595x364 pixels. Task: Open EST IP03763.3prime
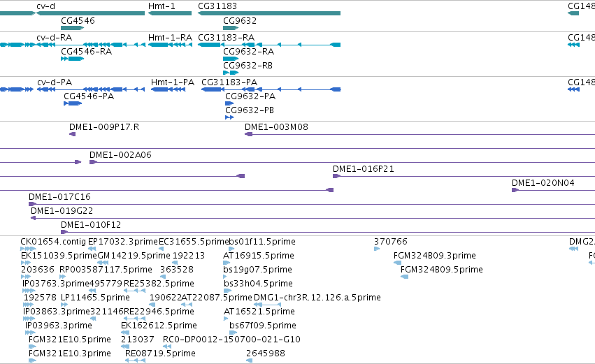pyautogui.click(x=29, y=291)
